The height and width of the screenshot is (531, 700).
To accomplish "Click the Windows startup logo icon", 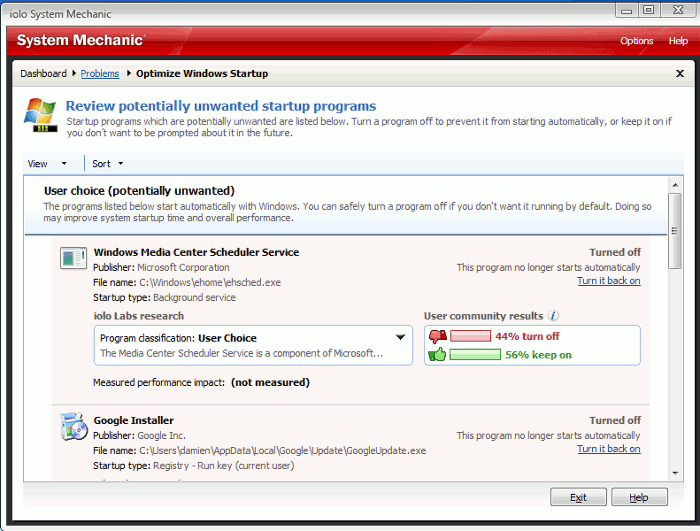I will (41, 115).
